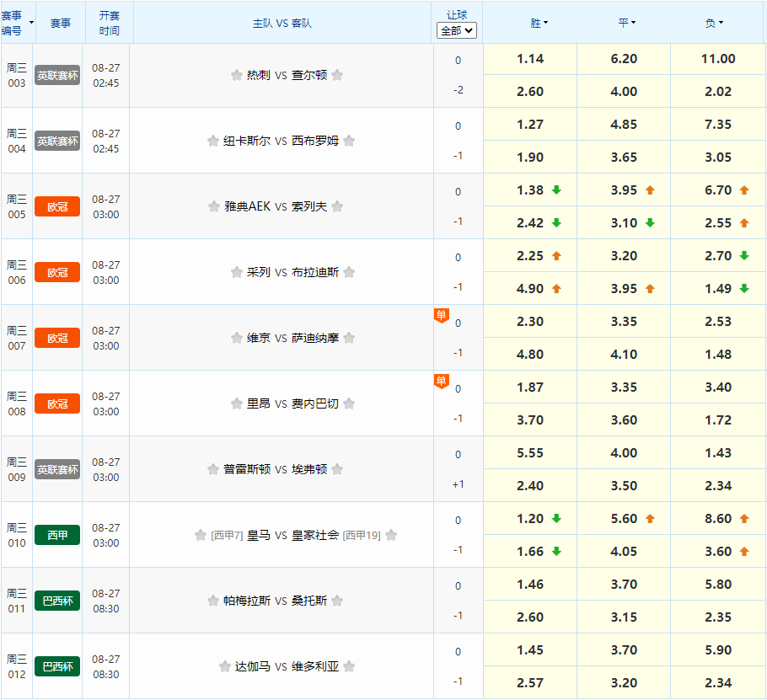Favorite 皇马 using left star
Screen dimensions: 767x700
click(x=201, y=535)
